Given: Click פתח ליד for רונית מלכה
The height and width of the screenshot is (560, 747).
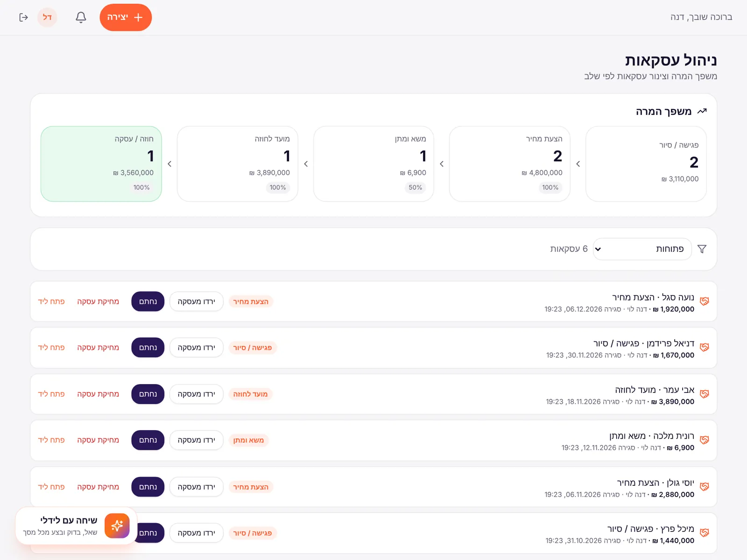Looking at the screenshot, I should [x=51, y=440].
